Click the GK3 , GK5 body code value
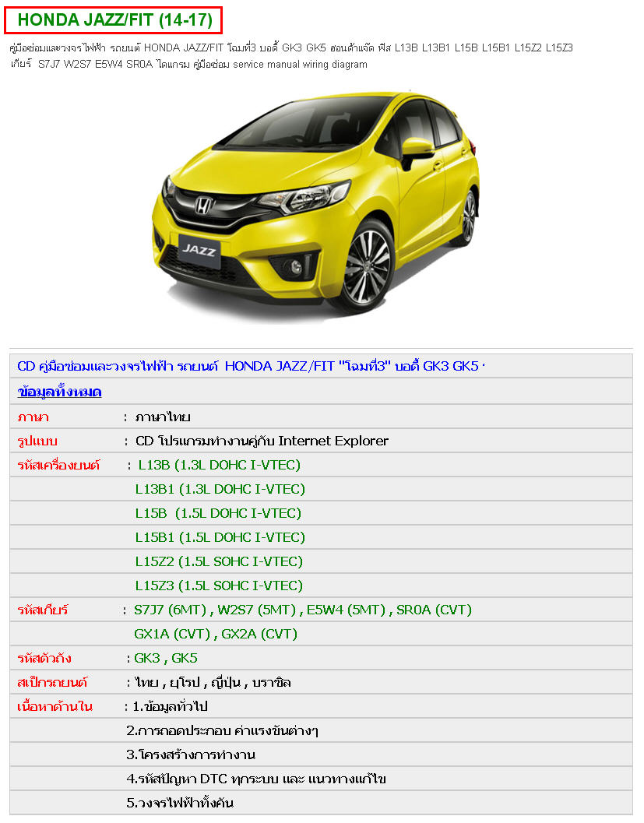Viewport: 644px width, 823px height. tap(166, 658)
